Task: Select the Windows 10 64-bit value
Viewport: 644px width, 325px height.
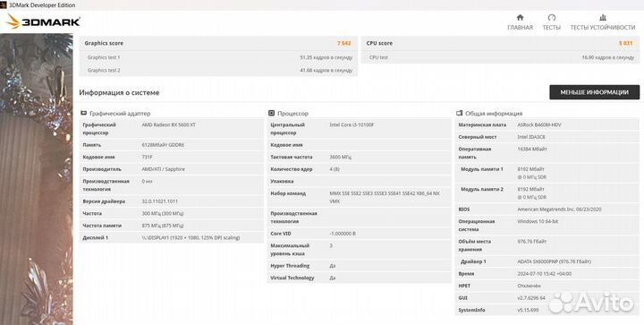Action: pos(538,221)
